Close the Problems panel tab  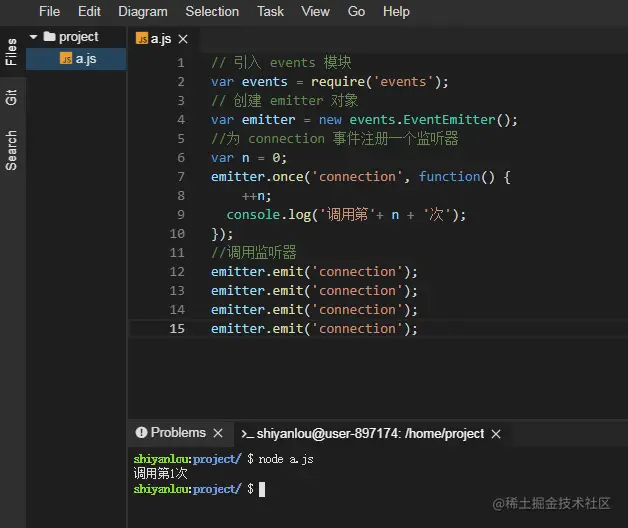pos(218,433)
